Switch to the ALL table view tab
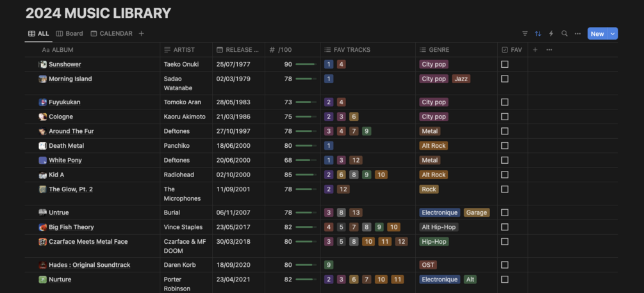Viewport: 644px width, 293px height. pos(38,34)
